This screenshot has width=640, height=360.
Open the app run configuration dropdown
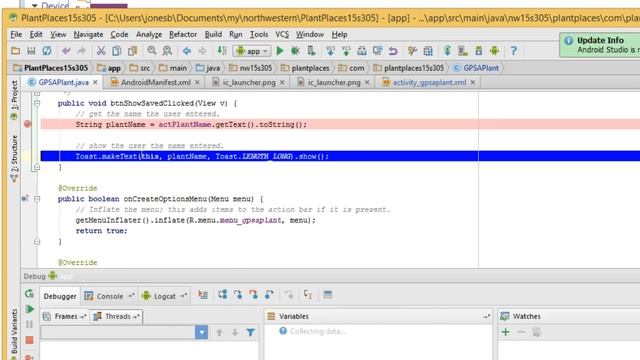click(x=252, y=51)
